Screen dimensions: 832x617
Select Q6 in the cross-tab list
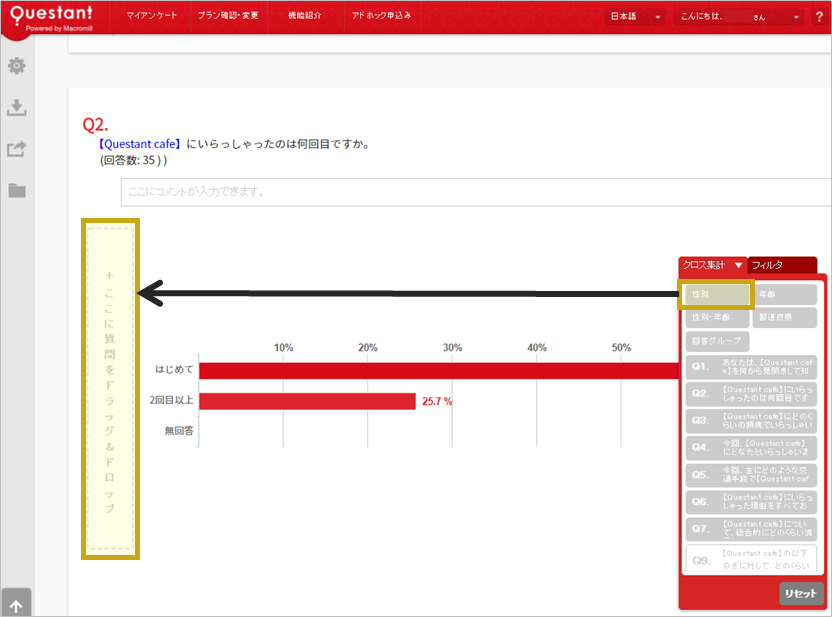pyautogui.click(x=751, y=502)
